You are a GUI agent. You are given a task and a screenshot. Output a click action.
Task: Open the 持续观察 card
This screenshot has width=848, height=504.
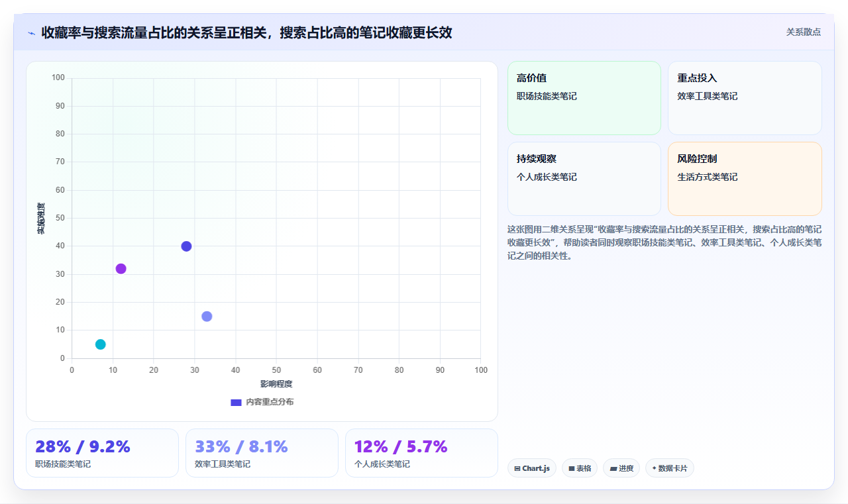[584, 179]
